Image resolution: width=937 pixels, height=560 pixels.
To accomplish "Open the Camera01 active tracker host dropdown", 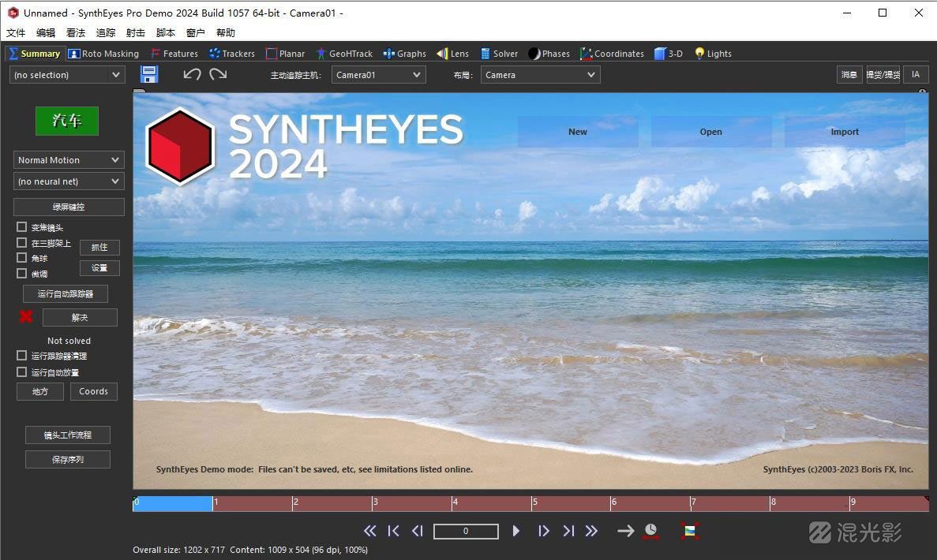I will 378,75.
